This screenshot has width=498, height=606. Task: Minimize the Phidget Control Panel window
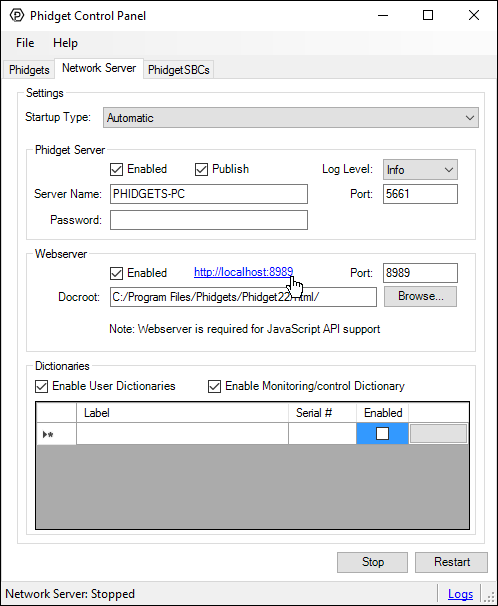tap(383, 15)
